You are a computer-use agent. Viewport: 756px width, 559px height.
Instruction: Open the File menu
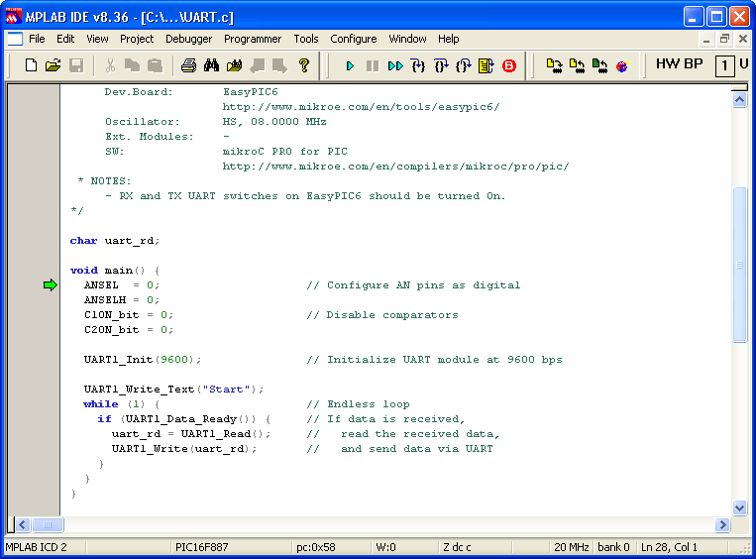coord(37,39)
